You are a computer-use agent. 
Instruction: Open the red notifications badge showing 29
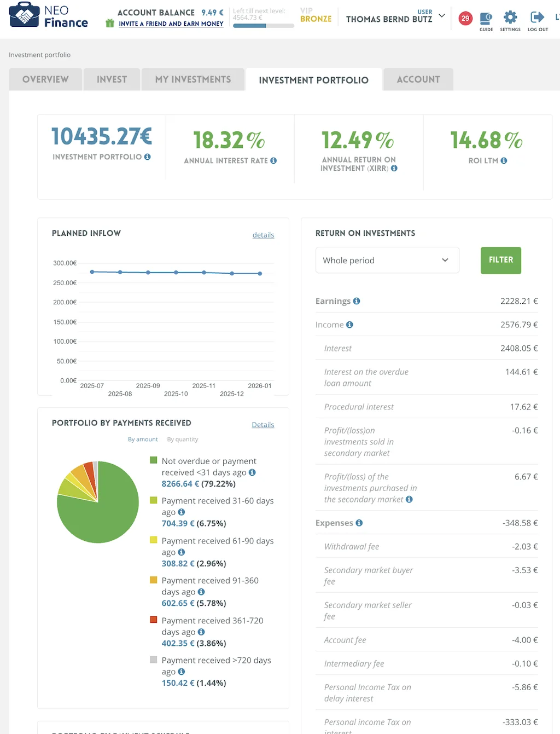click(x=465, y=18)
